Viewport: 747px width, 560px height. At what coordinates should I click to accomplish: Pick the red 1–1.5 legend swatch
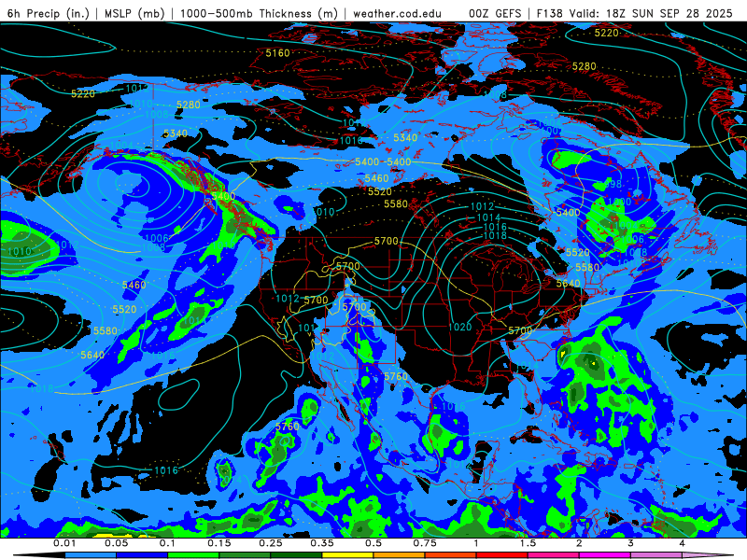(502, 555)
